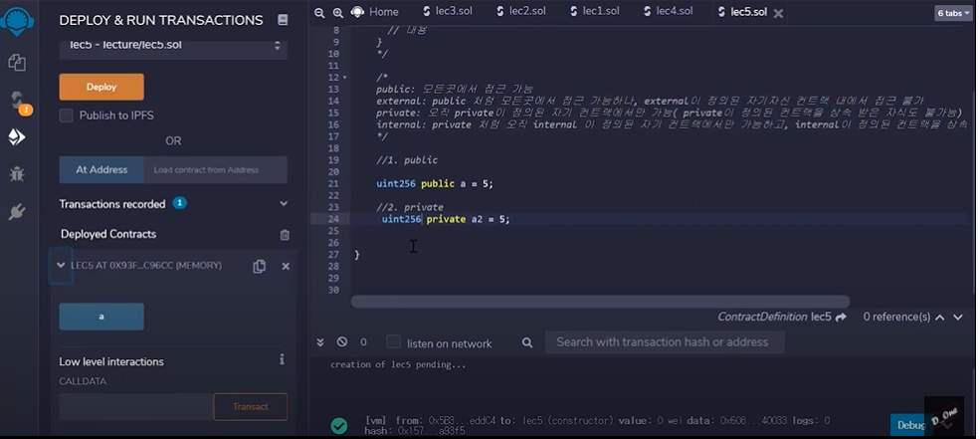Enable listen on network checkbox

click(x=393, y=342)
